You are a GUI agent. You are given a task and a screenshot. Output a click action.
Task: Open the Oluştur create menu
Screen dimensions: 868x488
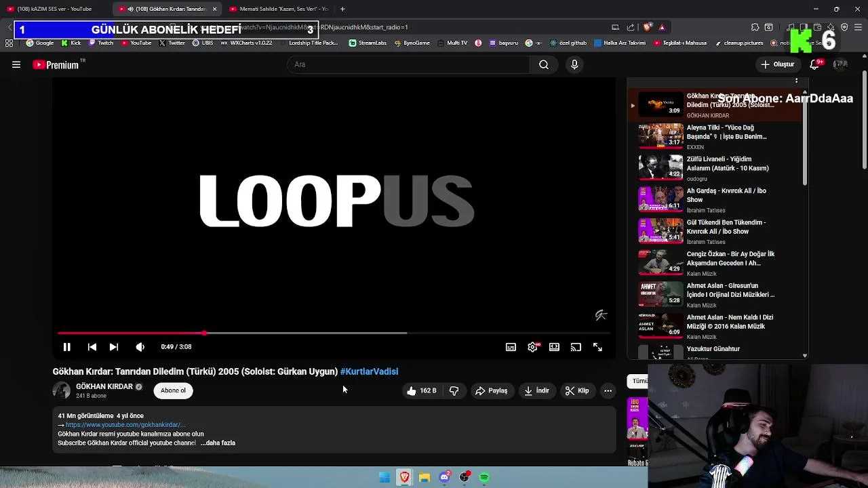click(777, 64)
